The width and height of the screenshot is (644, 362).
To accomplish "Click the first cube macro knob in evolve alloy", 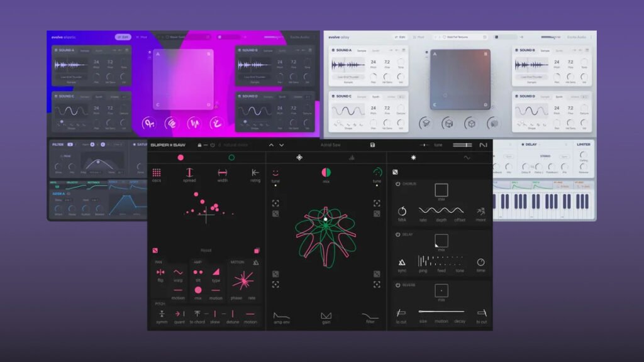I will (x=426, y=123).
